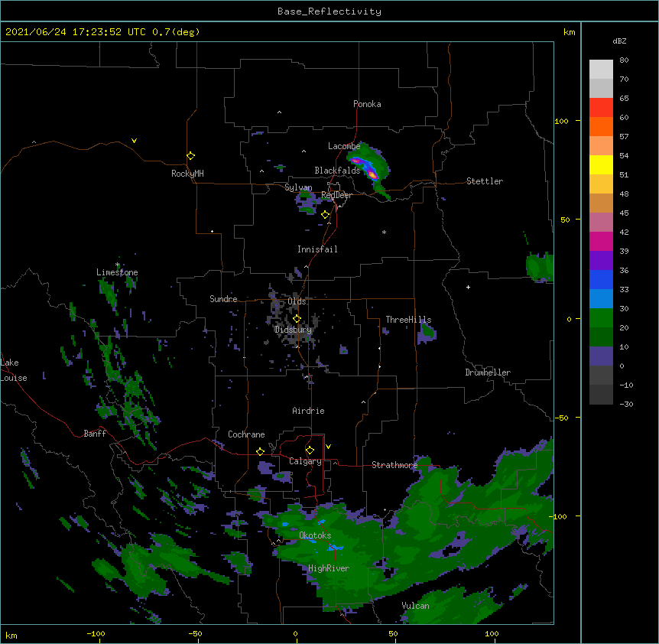The width and height of the screenshot is (659, 644).
Task: Click the Blackfalds city label
Action: click(x=337, y=171)
